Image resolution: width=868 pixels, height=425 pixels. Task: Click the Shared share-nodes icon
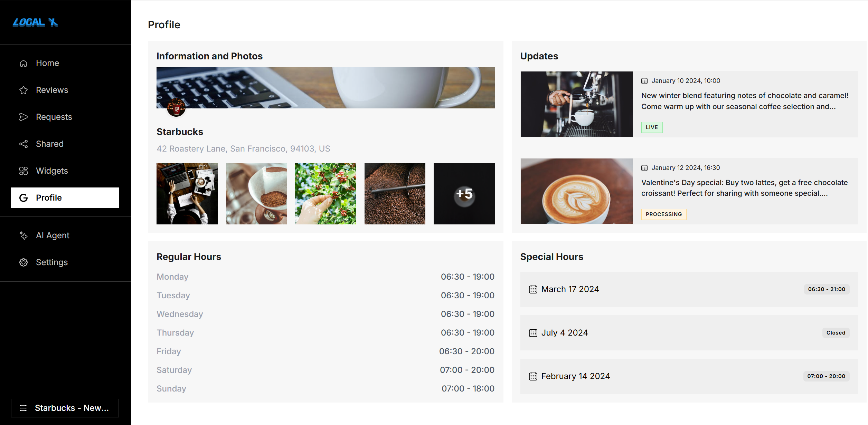point(23,144)
